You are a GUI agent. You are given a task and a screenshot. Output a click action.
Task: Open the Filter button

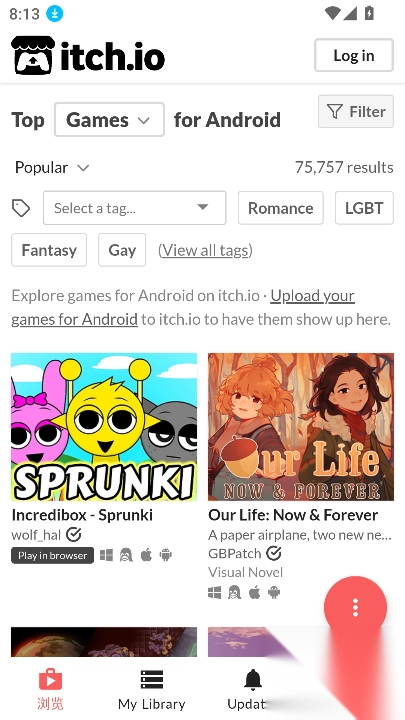(356, 112)
